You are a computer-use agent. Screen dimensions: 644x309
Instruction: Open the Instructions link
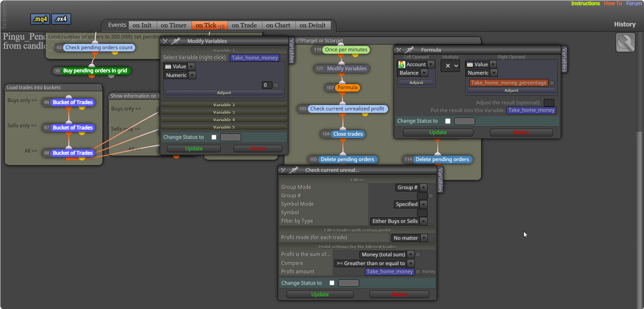(x=585, y=3)
